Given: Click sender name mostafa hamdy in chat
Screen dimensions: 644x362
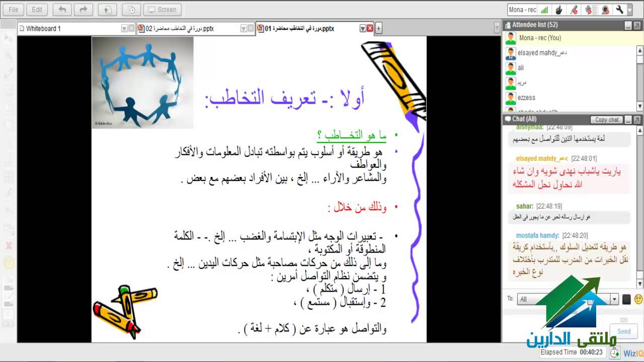Looking at the screenshot, I should coord(537,235).
